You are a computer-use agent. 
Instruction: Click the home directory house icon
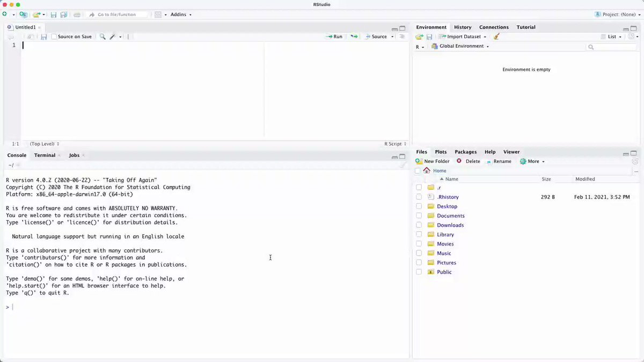(x=427, y=171)
